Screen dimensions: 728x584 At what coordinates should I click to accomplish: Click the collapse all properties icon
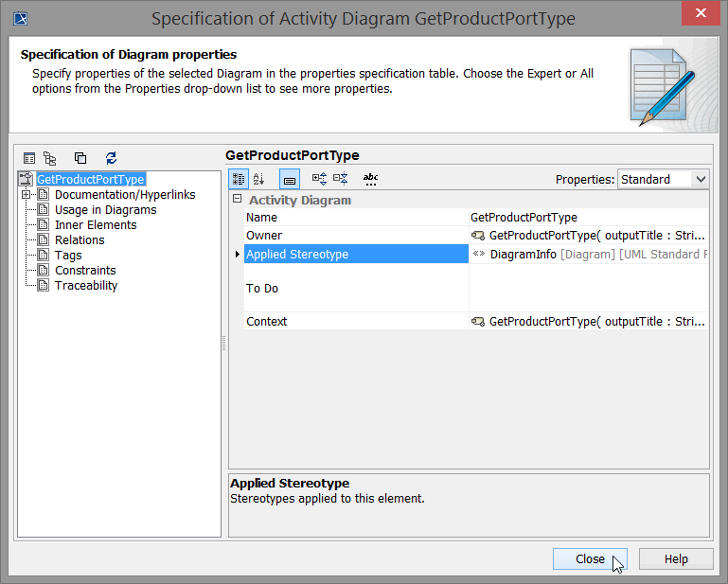[x=341, y=179]
